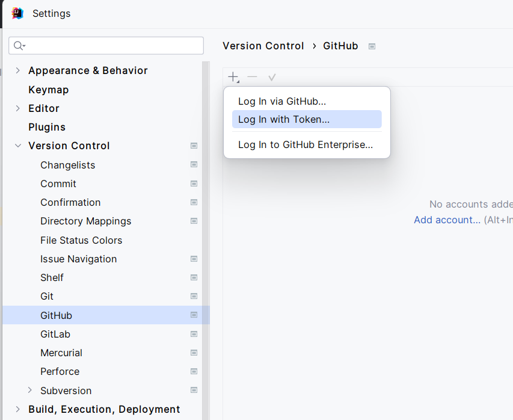
Task: Select Build, Execution, Deployment label
Action: [104, 409]
